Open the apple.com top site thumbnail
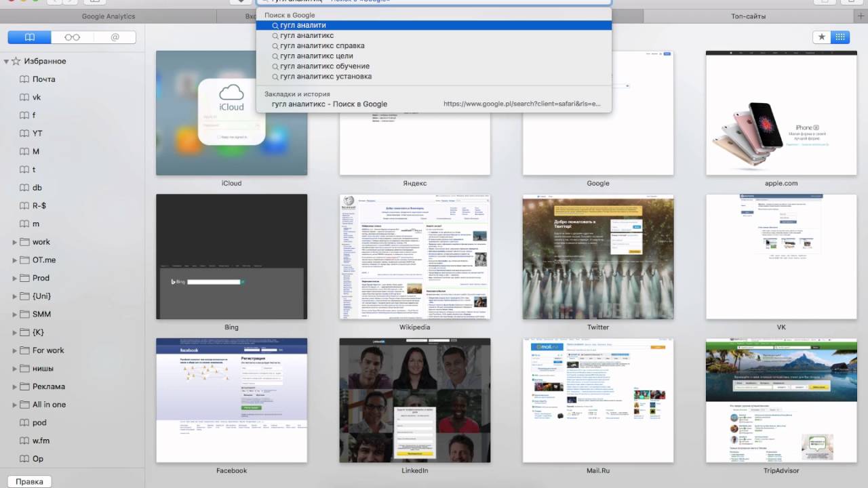This screenshot has width=868, height=488. tap(781, 113)
